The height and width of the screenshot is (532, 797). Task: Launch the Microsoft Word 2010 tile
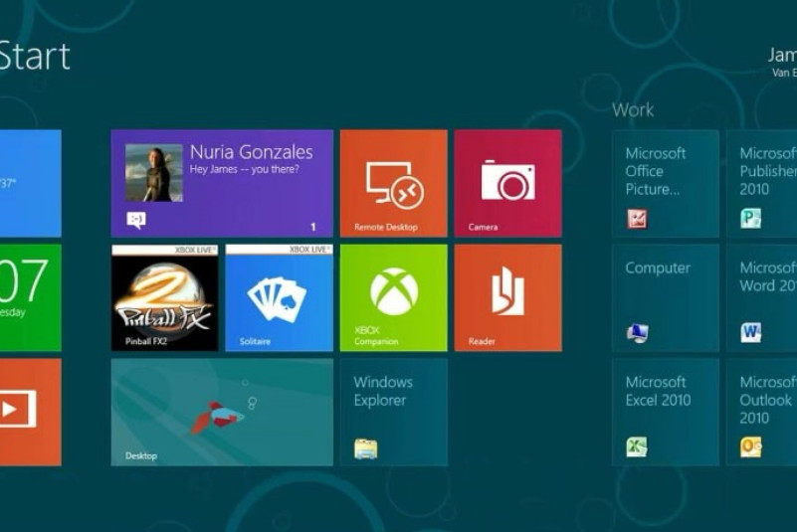(x=761, y=297)
